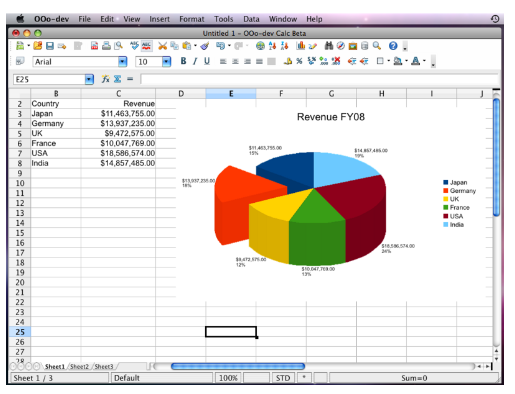
Task: Click the vertical scrollbar thumb
Action: click(x=496, y=157)
